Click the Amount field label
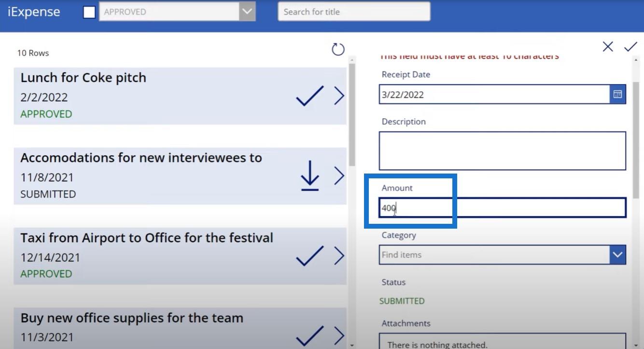This screenshot has height=349, width=644. 397,188
